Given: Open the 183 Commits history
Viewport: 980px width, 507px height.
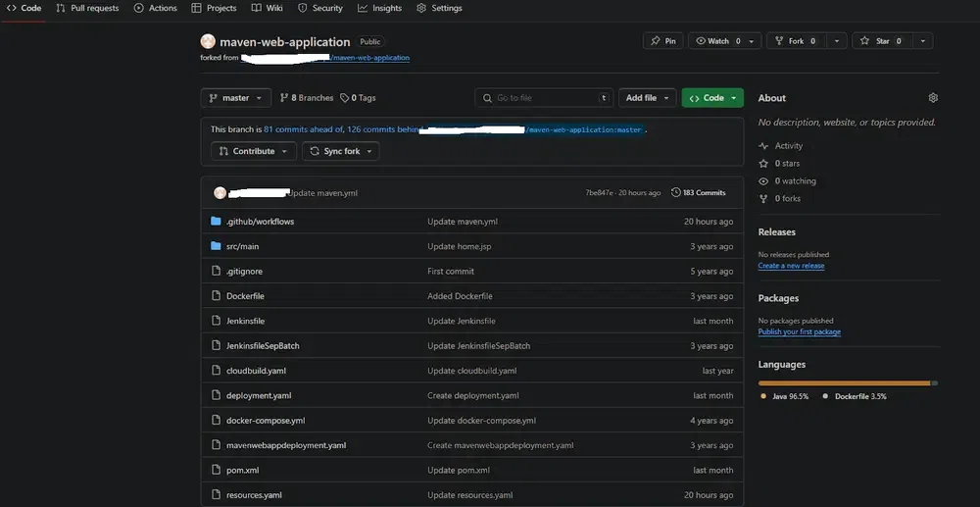Looking at the screenshot, I should coord(699,192).
